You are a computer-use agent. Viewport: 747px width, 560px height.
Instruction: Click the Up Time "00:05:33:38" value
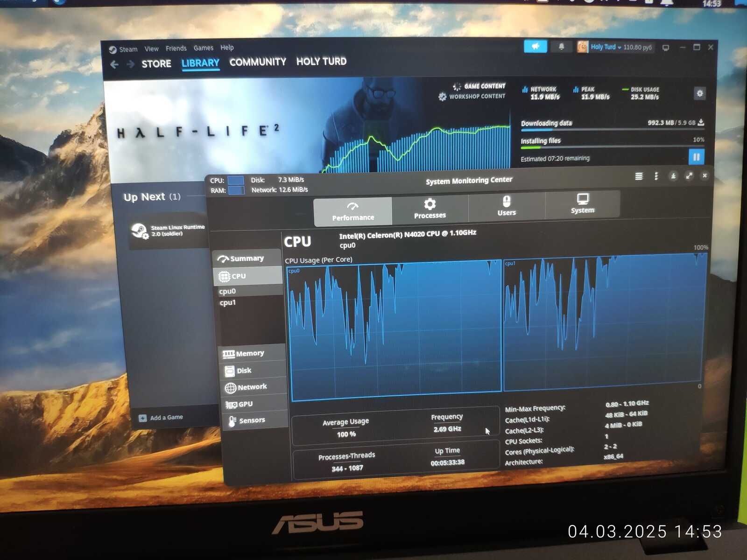[x=448, y=462]
